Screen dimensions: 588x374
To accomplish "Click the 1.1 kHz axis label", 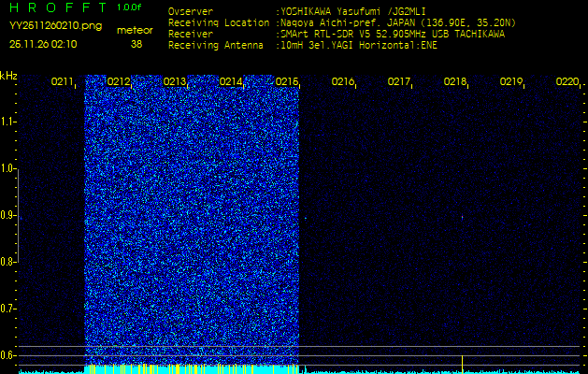I will [7, 122].
